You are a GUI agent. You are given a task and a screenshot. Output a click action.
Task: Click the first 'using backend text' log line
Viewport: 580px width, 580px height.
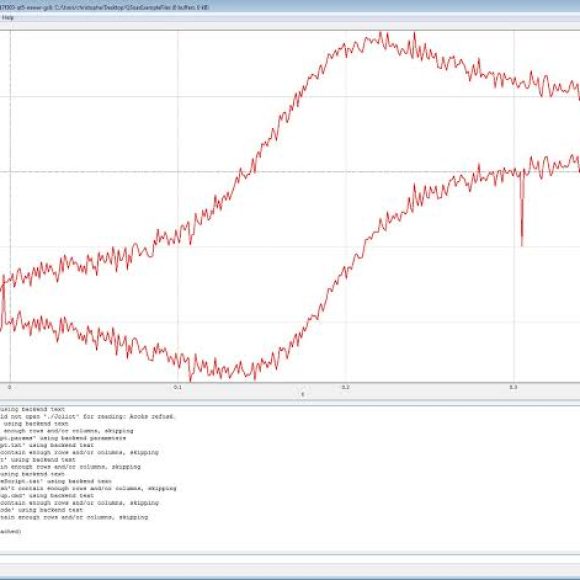pos(33,409)
